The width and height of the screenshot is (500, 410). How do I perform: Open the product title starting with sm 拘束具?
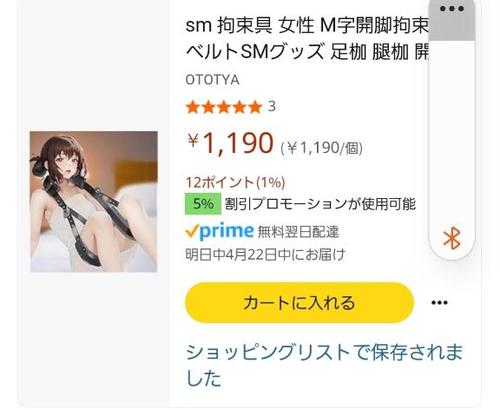(307, 39)
